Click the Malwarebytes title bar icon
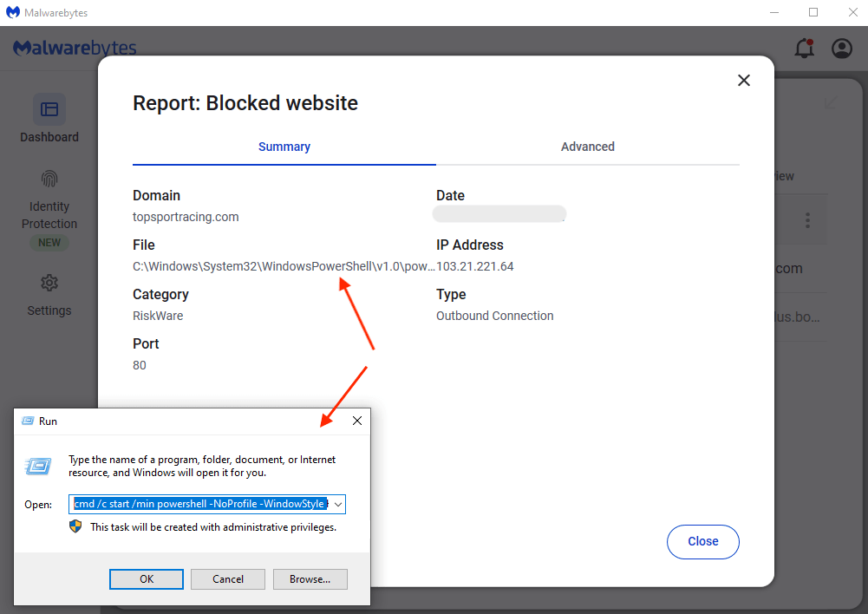The height and width of the screenshot is (614, 868). [13, 12]
